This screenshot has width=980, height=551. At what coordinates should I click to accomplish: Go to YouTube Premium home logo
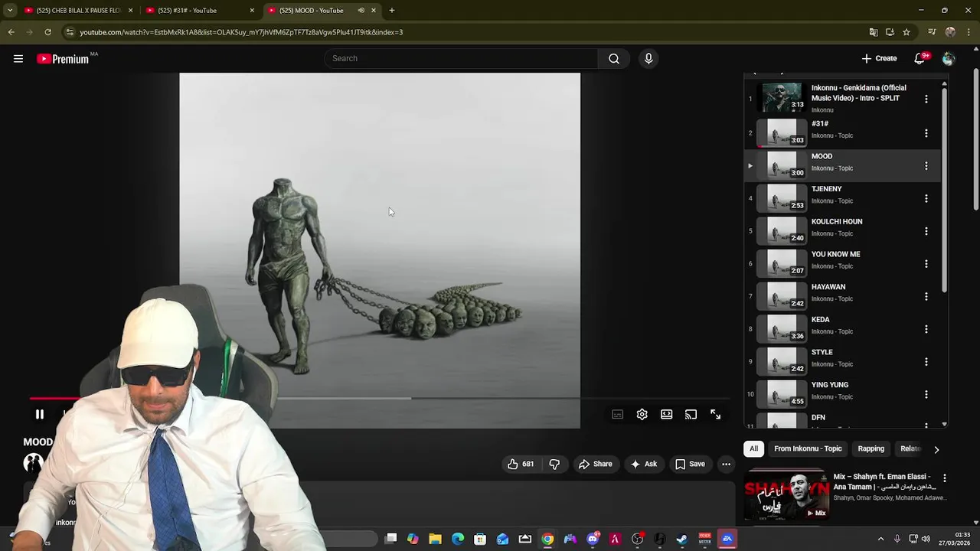[64, 58]
